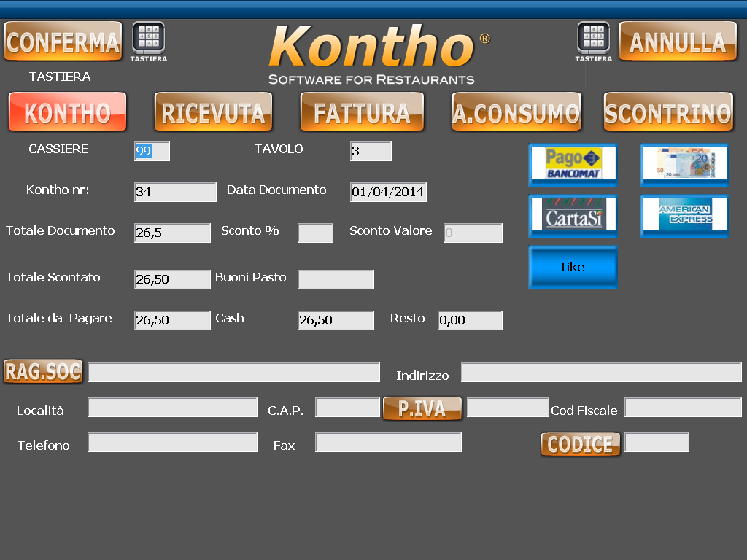This screenshot has width=747, height=560.
Task: Focus the CASSIERE field
Action: click(152, 152)
